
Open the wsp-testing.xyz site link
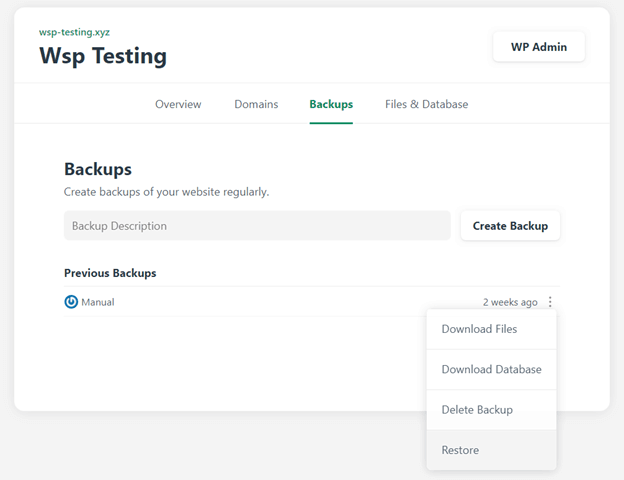[x=74, y=32]
